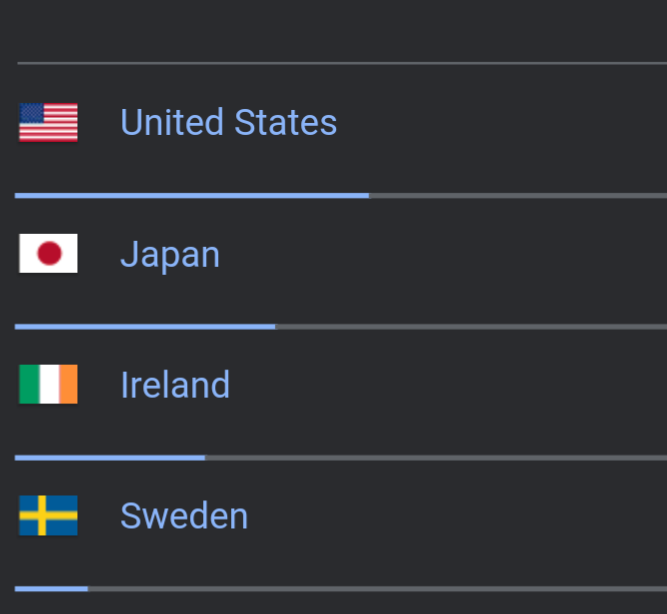The width and height of the screenshot is (667, 614).
Task: Click the blue filled part of Japan's bar
Action: pos(145,327)
